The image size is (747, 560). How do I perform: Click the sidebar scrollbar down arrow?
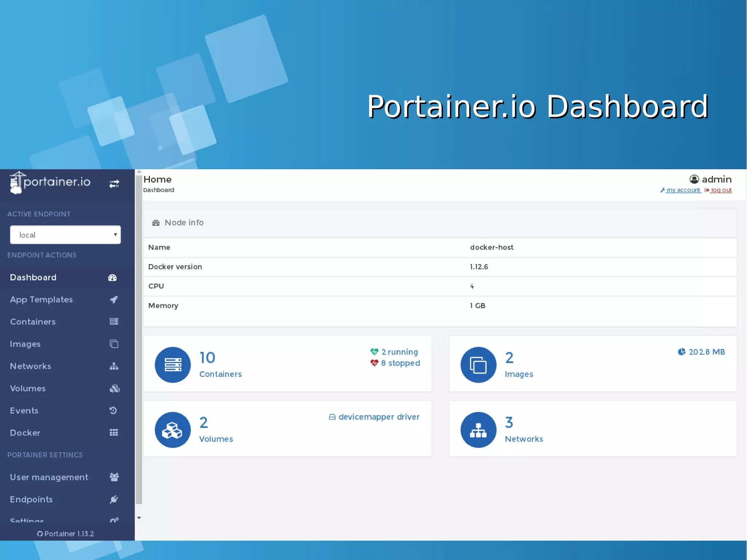[x=139, y=518]
